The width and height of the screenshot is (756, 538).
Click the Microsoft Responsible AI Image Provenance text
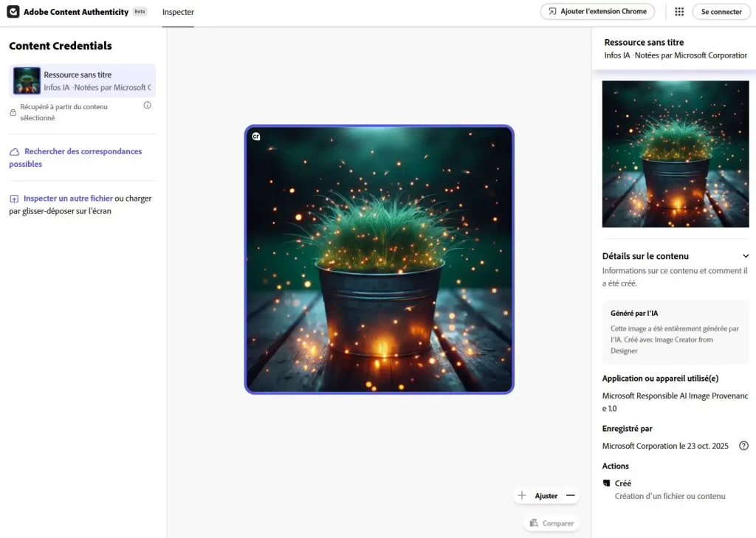coord(675,402)
